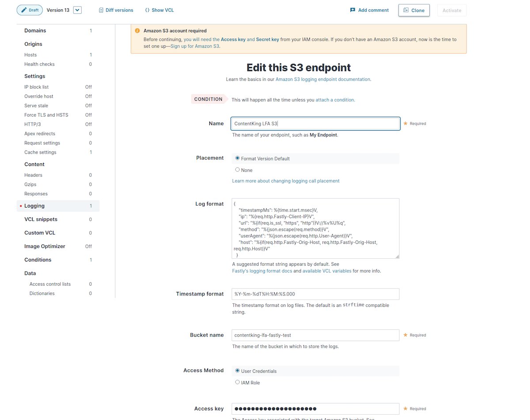
Task: Open Amazon S3 logging endpoint documentation link
Action: point(323,79)
